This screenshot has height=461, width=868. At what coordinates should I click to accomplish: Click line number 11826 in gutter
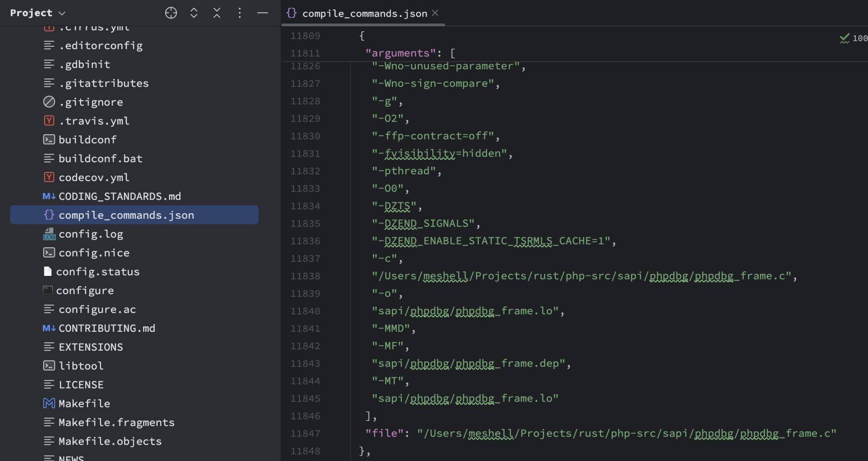point(305,67)
